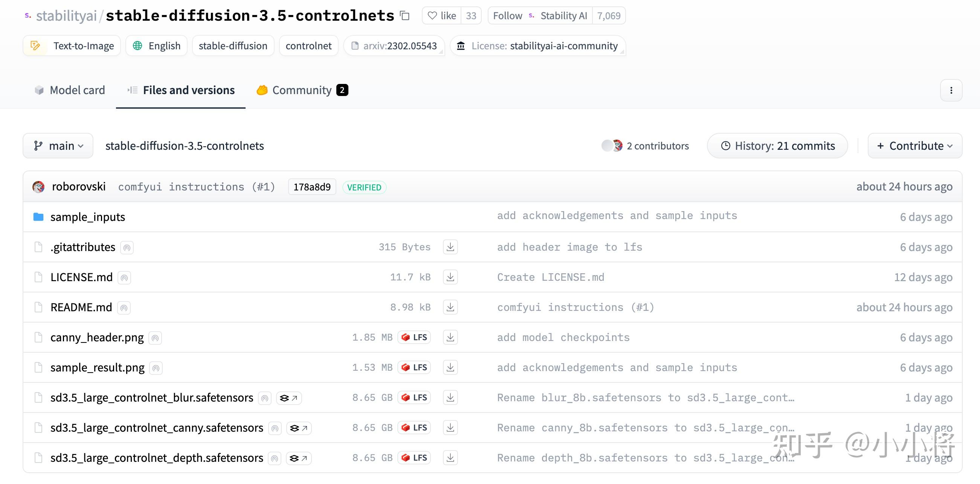Copy model name with the copy icon
Viewport: 980px width, 484px height.
[405, 16]
